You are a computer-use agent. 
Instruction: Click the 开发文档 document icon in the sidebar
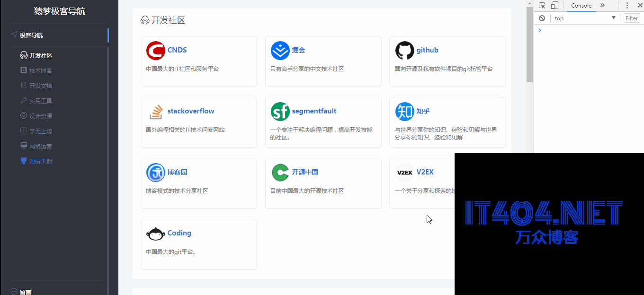24,86
